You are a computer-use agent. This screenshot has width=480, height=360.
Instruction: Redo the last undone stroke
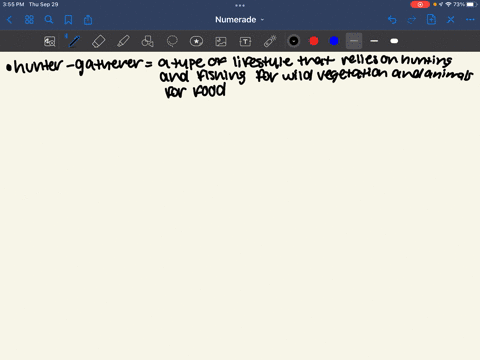click(412, 20)
